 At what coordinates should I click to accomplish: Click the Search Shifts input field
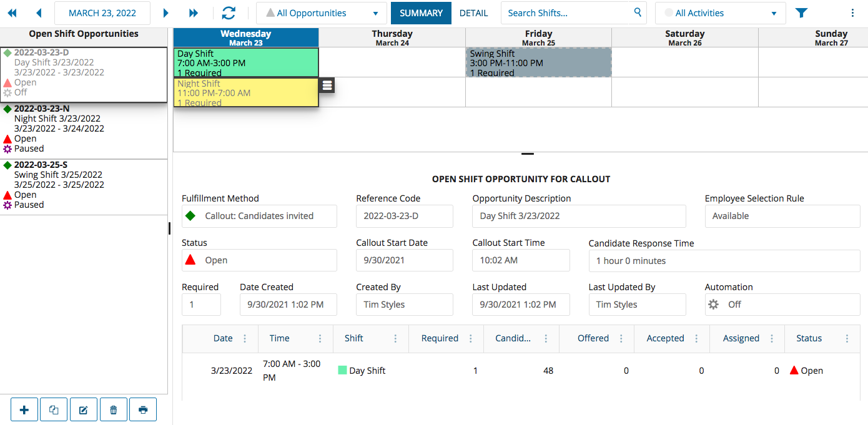(568, 13)
